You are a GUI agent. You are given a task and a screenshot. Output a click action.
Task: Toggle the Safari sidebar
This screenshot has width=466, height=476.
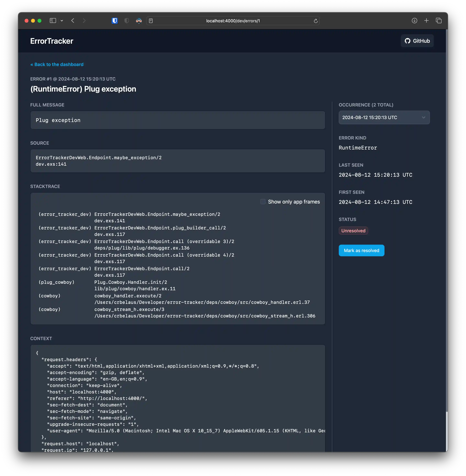click(53, 21)
